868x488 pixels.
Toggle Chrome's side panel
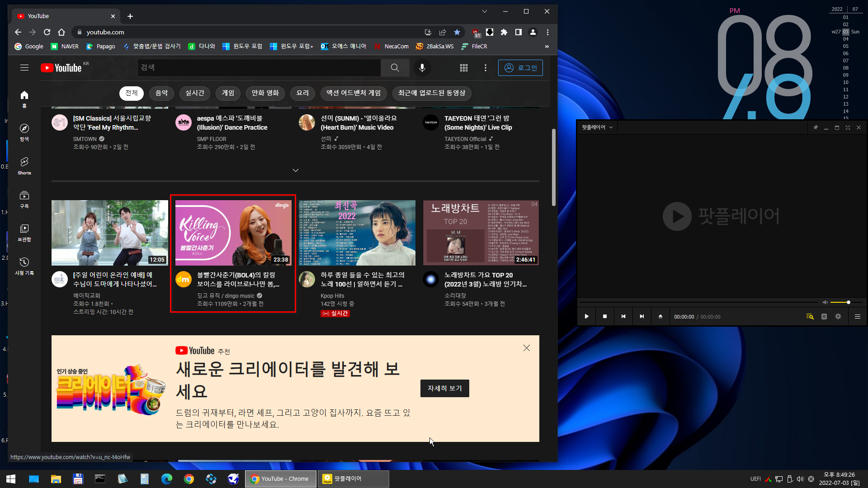pos(519,32)
